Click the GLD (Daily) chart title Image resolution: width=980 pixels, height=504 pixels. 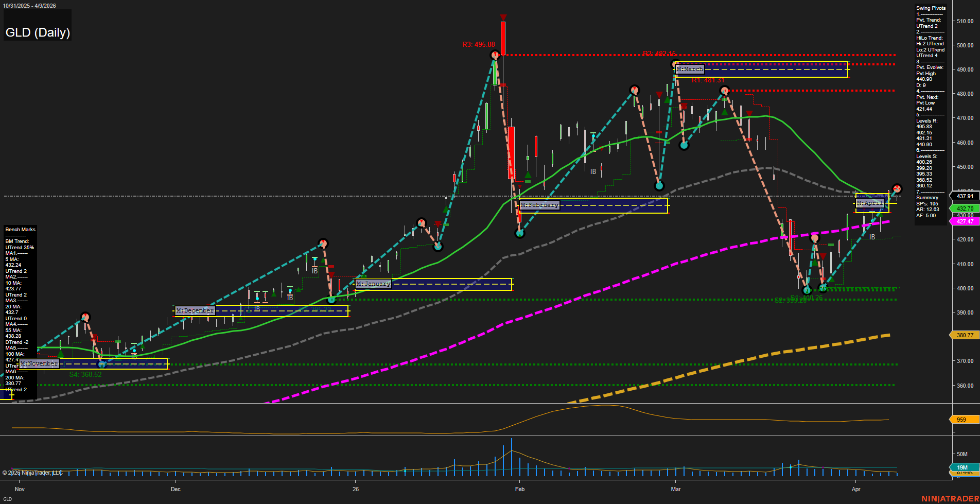coord(37,32)
